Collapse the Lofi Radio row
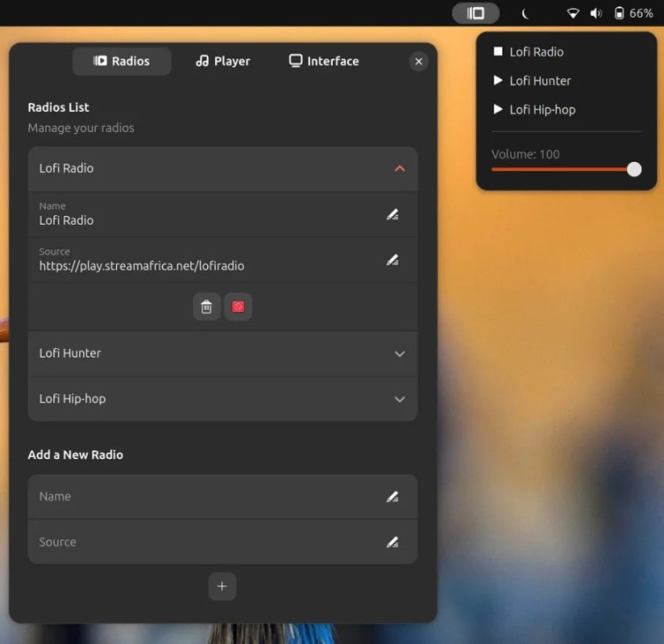664x644 pixels. 399,168
